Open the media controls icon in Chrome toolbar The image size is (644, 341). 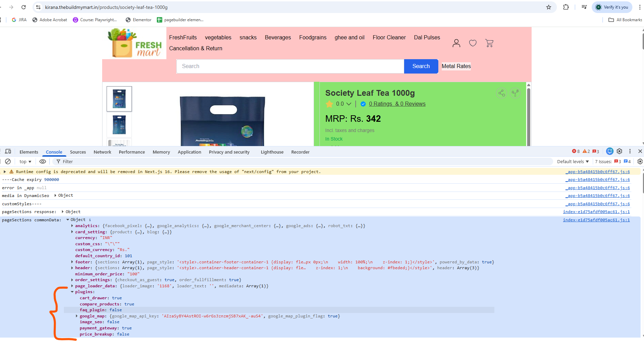[584, 7]
